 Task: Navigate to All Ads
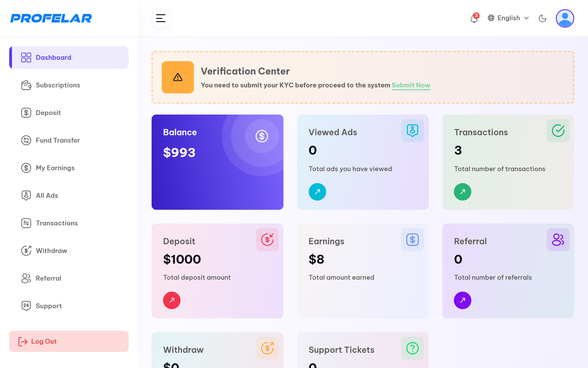coord(69,195)
